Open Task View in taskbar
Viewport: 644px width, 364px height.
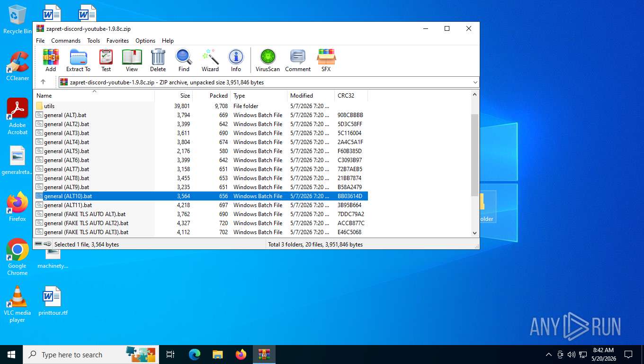point(170,355)
